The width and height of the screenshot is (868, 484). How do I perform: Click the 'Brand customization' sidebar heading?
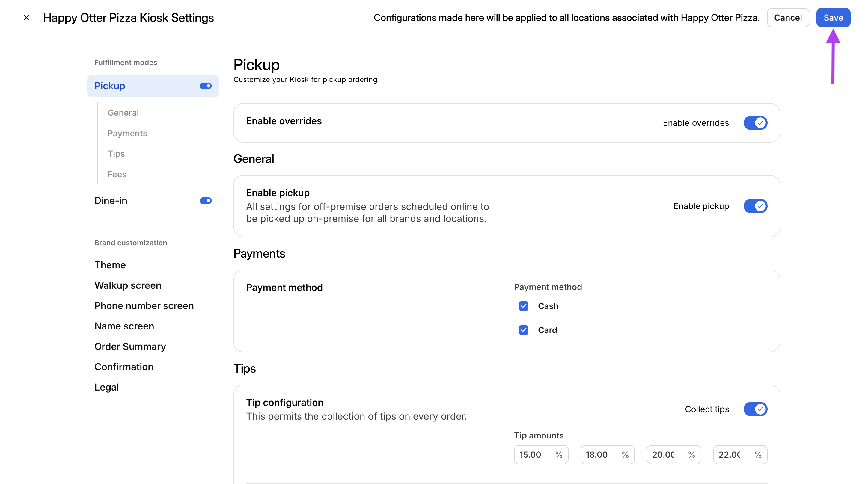point(131,243)
